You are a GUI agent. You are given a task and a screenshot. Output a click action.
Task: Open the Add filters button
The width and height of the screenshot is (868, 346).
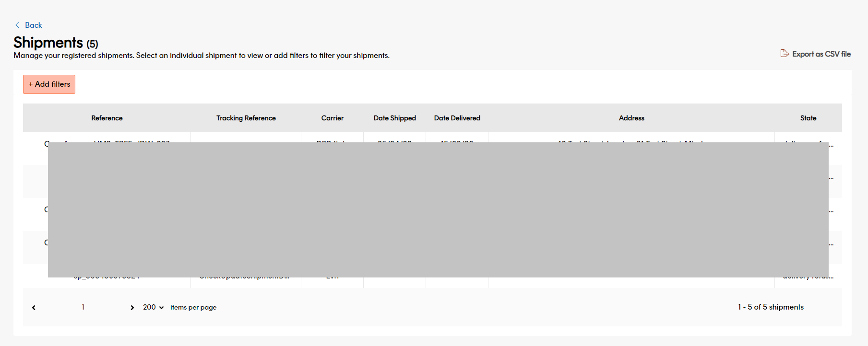[49, 84]
